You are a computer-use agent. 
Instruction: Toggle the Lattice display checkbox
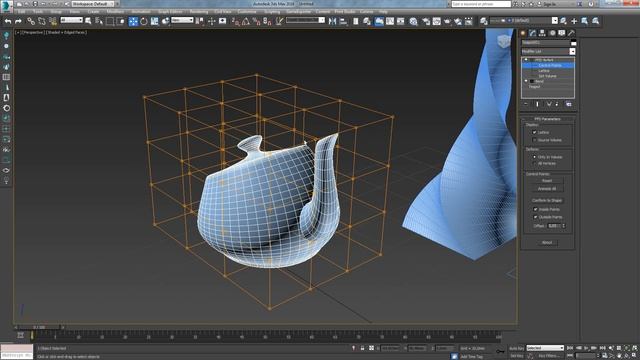(x=534, y=132)
